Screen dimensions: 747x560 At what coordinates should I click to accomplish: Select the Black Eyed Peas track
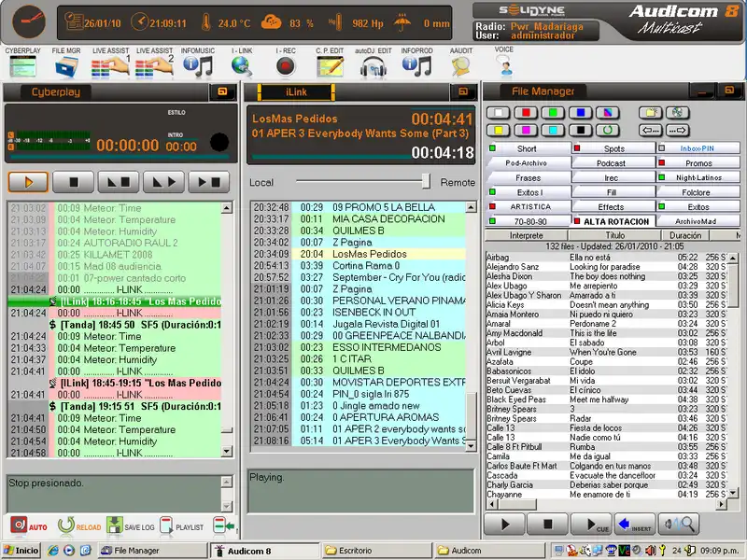pyautogui.click(x=605, y=399)
